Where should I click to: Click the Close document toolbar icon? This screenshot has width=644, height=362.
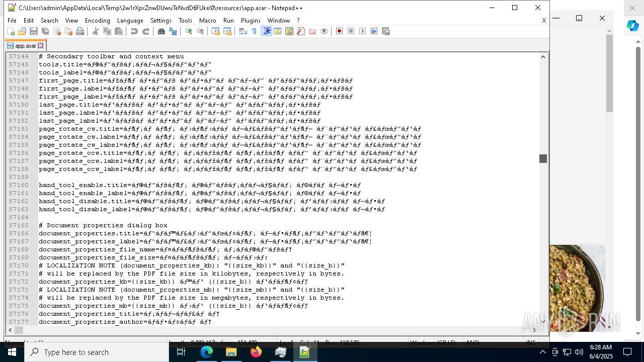pos(57,31)
